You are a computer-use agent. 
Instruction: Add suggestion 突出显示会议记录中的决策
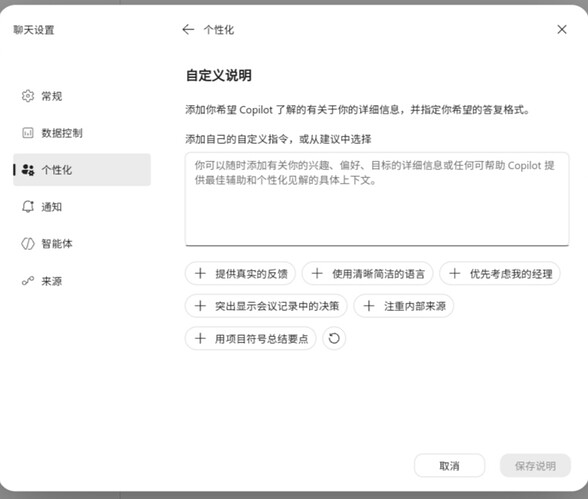click(x=266, y=306)
